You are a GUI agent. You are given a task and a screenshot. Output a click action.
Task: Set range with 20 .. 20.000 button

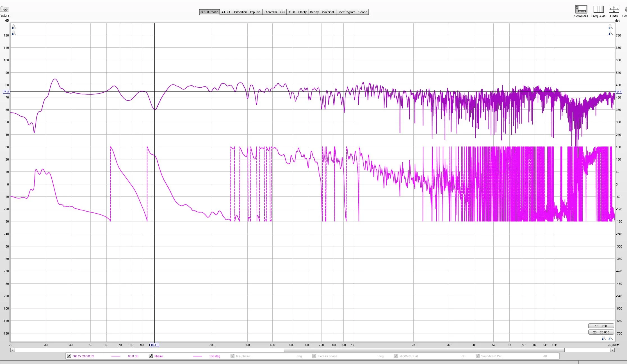tap(601, 332)
